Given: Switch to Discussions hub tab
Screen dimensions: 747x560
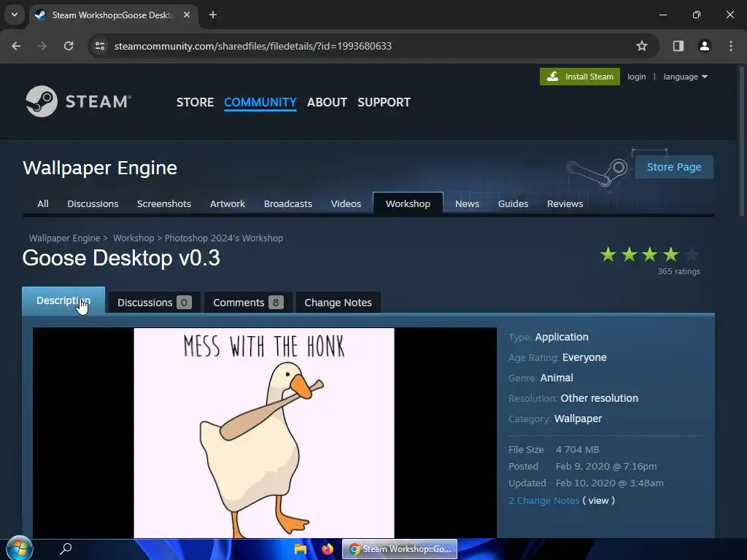Looking at the screenshot, I should [x=93, y=204].
